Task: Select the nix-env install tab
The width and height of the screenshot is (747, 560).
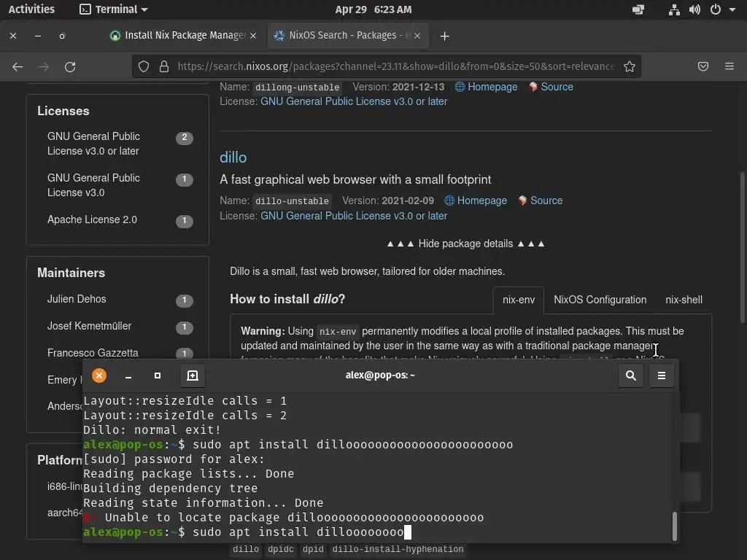Action: (x=519, y=300)
